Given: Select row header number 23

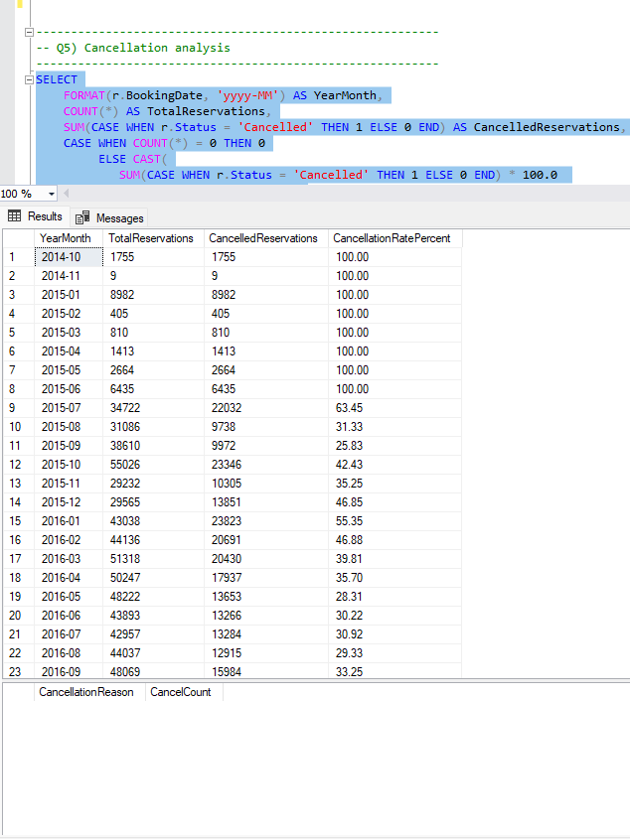Looking at the screenshot, I should (x=19, y=671).
